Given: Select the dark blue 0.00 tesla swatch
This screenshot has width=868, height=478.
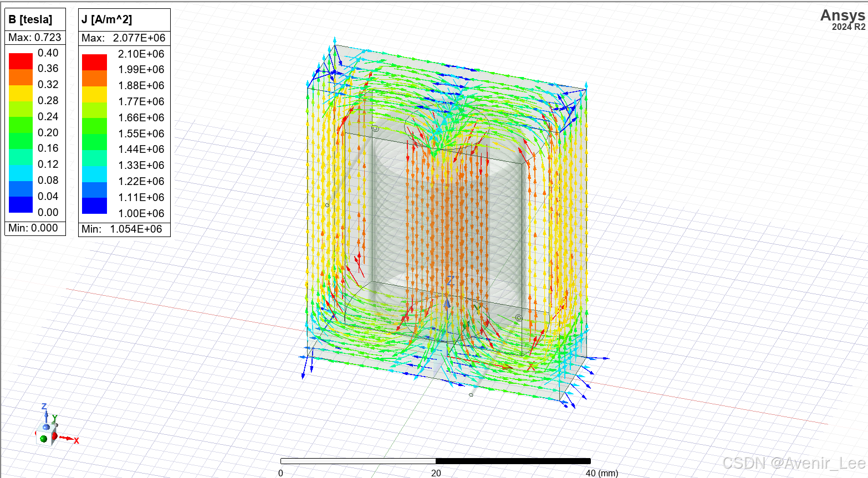Looking at the screenshot, I should (21, 205).
